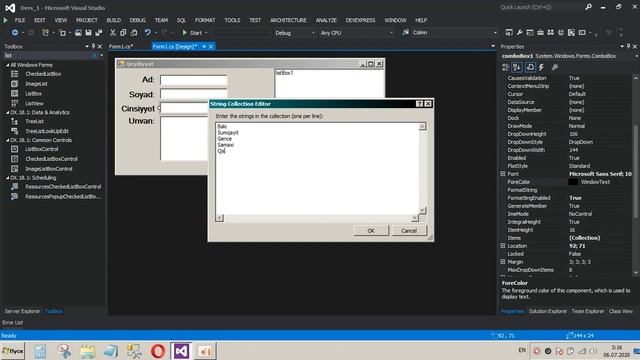Click Cancel in String Collection Editor
The image size is (640, 360).
tap(409, 231)
